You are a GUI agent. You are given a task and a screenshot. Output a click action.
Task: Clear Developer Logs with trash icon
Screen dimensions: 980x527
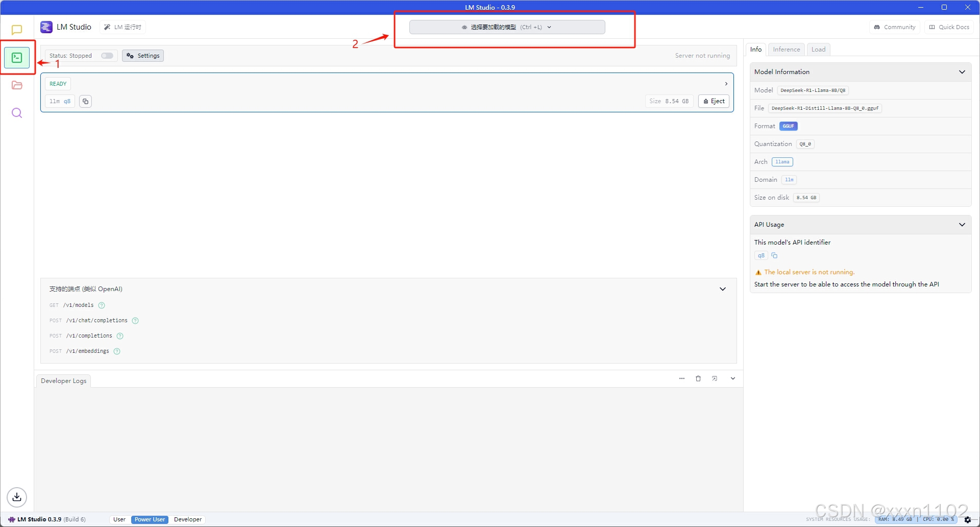click(698, 378)
